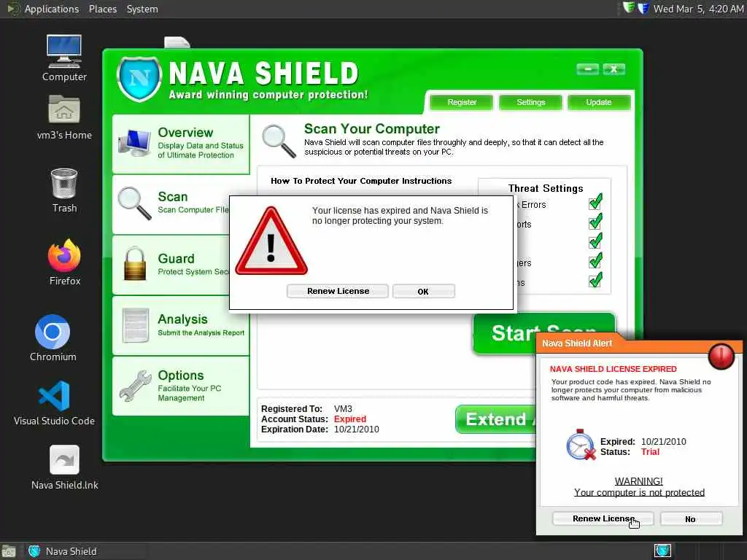Click the Scan Your Computer heading
747x560 pixels.
tap(371, 129)
